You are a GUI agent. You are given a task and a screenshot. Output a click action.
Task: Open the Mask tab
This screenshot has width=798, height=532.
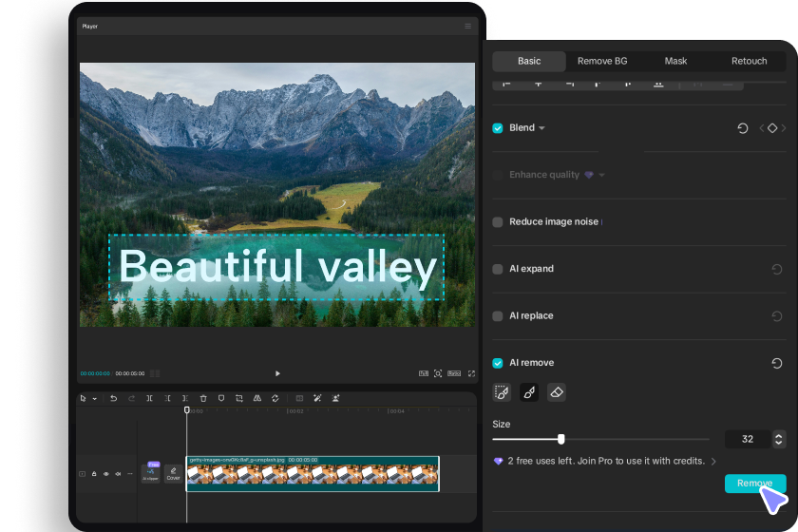point(675,61)
